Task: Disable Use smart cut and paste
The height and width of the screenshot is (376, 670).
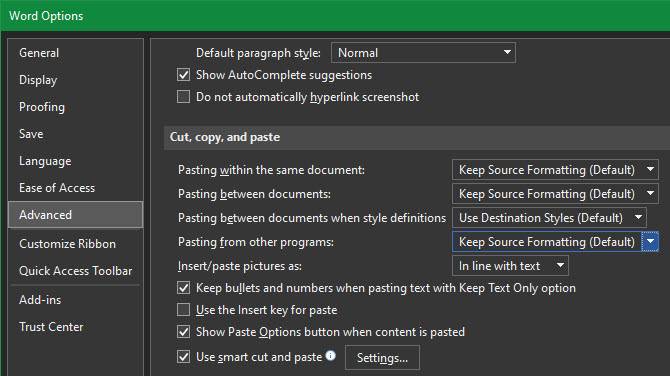Action: (183, 356)
